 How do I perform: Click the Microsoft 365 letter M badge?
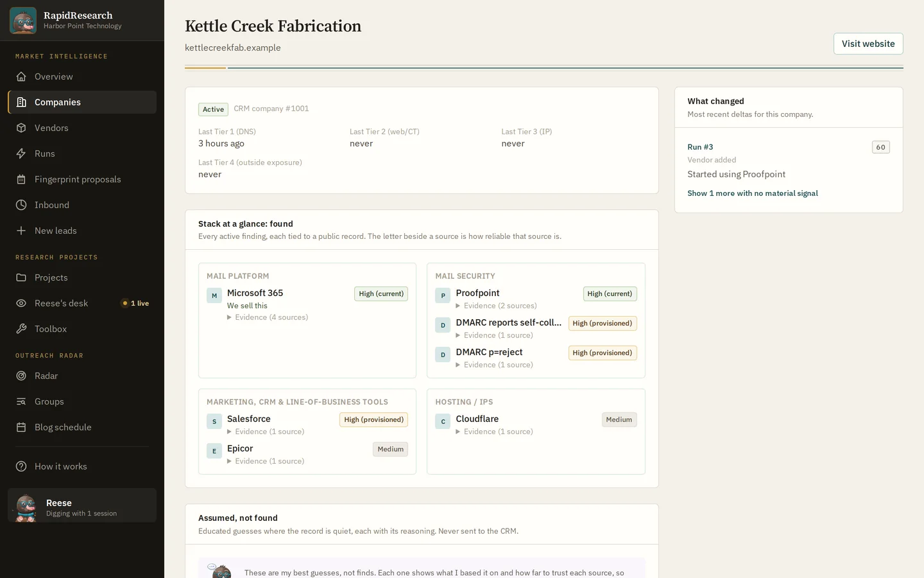214,295
